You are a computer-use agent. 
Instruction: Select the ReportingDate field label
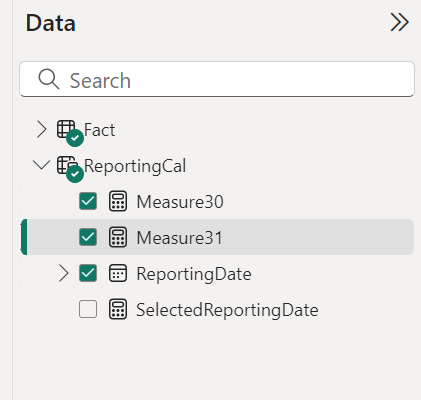coord(194,274)
